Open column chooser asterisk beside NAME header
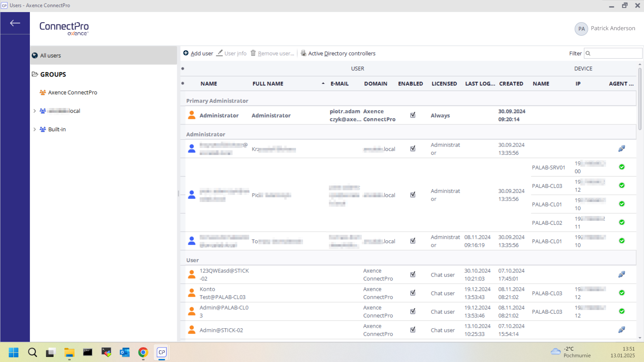The width and height of the screenshot is (644, 362). [x=183, y=83]
